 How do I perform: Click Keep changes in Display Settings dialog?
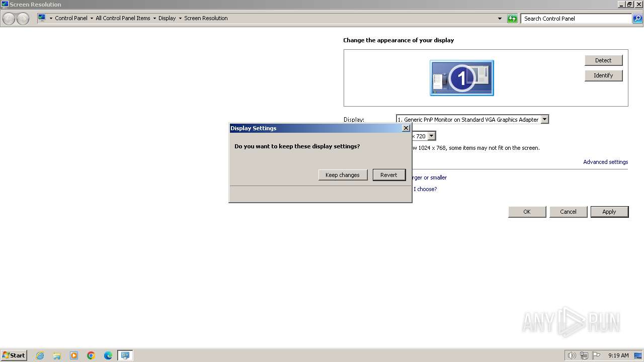[343, 175]
